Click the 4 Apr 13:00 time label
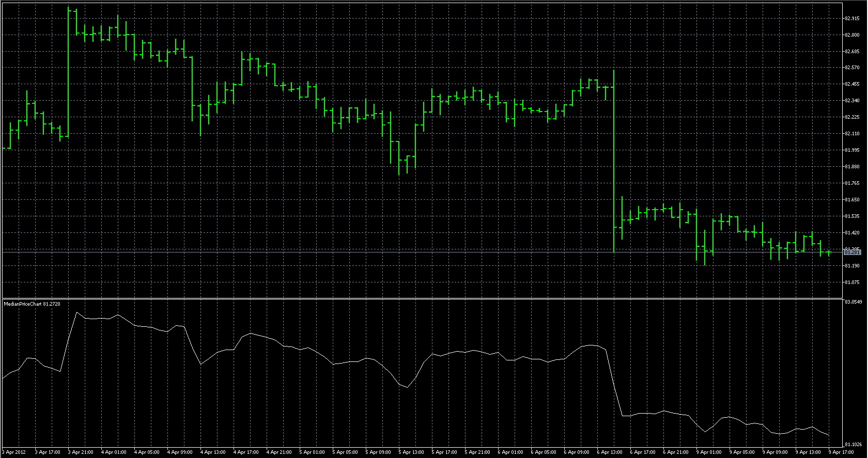868x458 pixels. click(213, 452)
